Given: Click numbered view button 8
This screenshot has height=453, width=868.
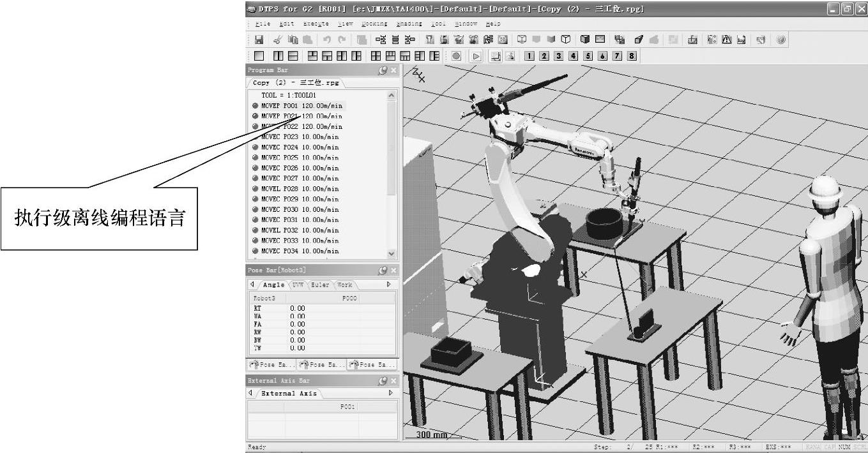Looking at the screenshot, I should [x=632, y=56].
